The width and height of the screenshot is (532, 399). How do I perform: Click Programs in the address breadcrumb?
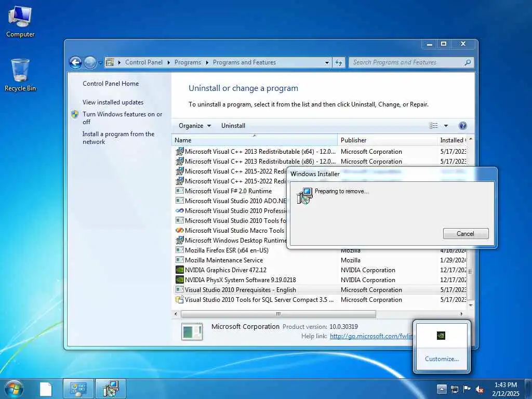pos(188,62)
